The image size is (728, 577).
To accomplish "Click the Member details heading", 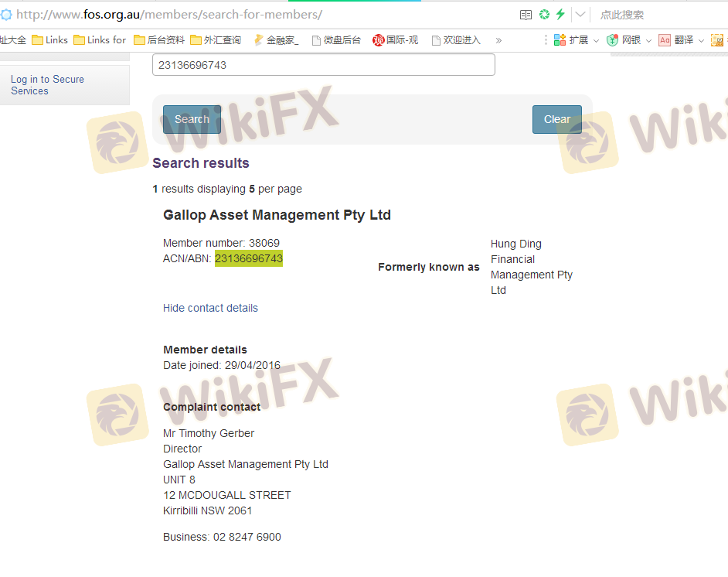I will [x=206, y=350].
